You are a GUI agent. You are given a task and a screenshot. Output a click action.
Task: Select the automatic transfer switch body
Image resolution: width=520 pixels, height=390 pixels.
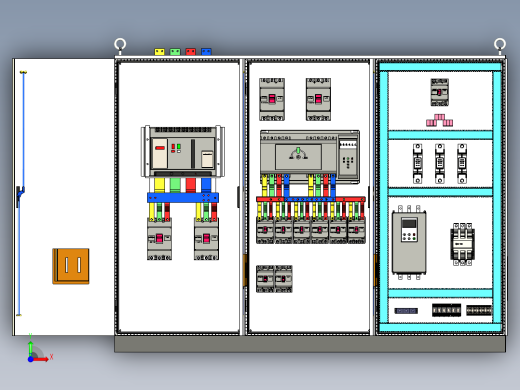tap(298, 155)
